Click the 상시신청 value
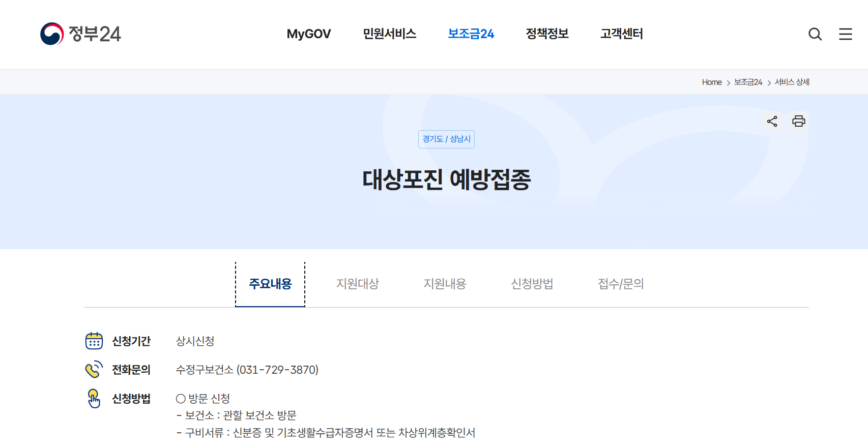 pyautogui.click(x=195, y=341)
